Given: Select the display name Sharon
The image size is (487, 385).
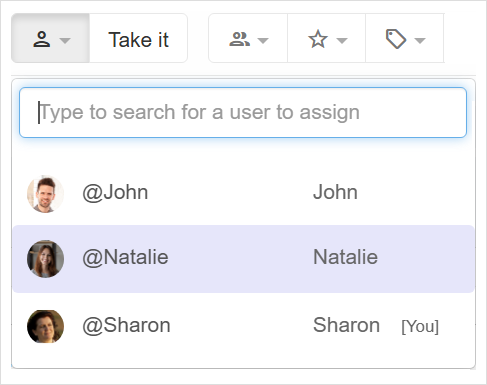Looking at the screenshot, I should [x=346, y=325].
